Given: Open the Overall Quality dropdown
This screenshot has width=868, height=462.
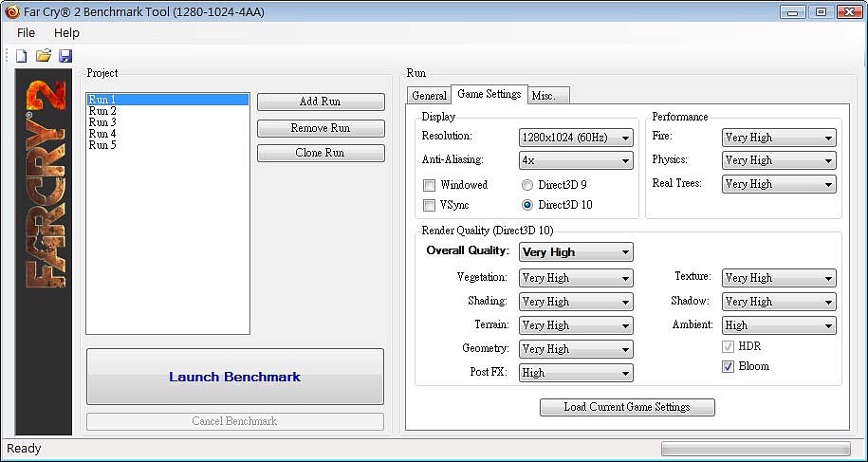Looking at the screenshot, I should (576, 252).
